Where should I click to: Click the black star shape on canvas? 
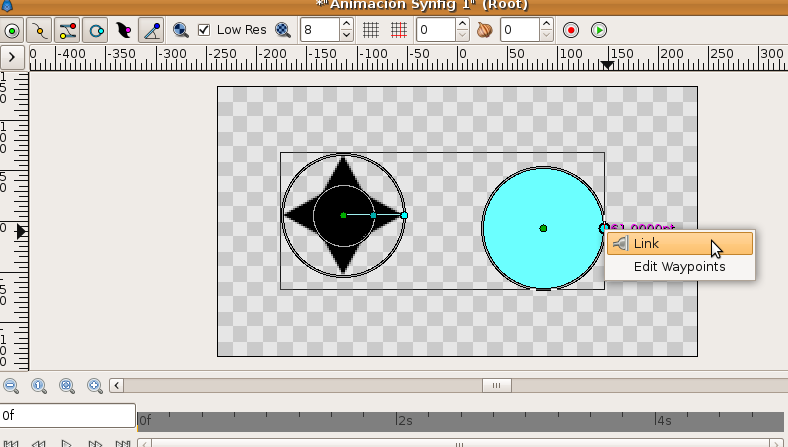click(x=343, y=215)
